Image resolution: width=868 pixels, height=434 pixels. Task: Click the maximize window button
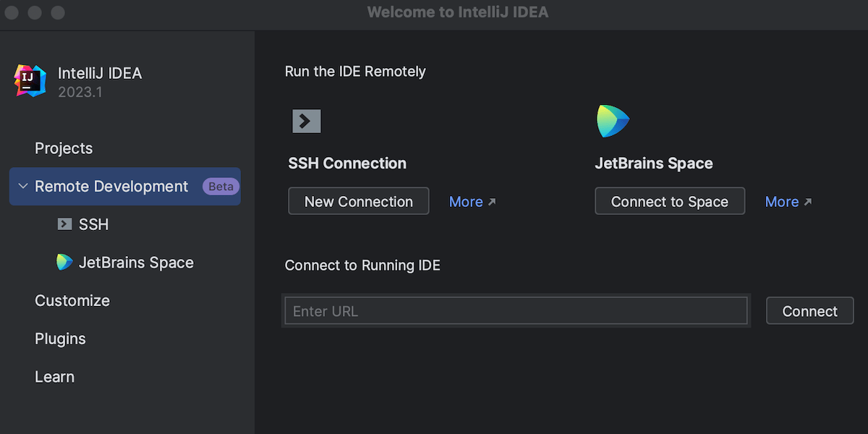point(58,13)
